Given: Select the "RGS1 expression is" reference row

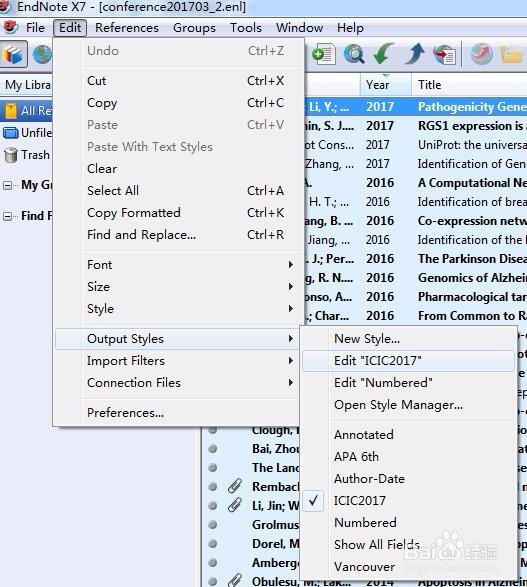Looking at the screenshot, I should tap(416, 126).
